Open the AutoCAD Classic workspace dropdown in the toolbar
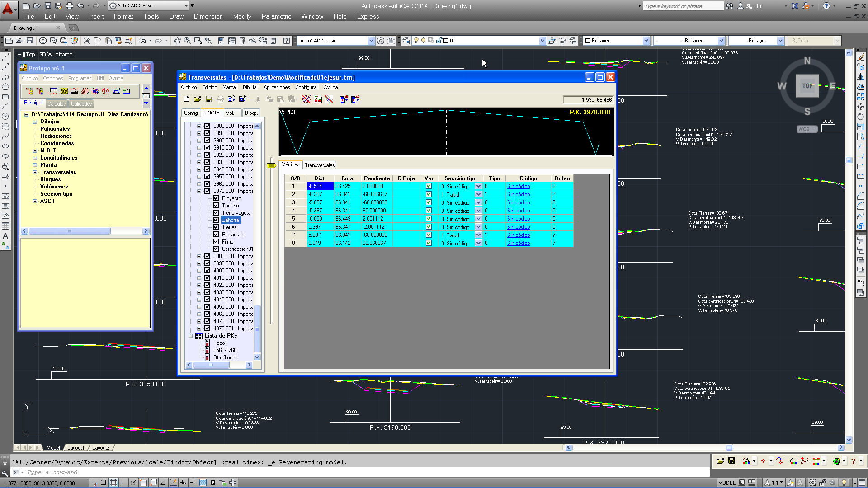This screenshot has height=488, width=868. pyautogui.click(x=371, y=41)
